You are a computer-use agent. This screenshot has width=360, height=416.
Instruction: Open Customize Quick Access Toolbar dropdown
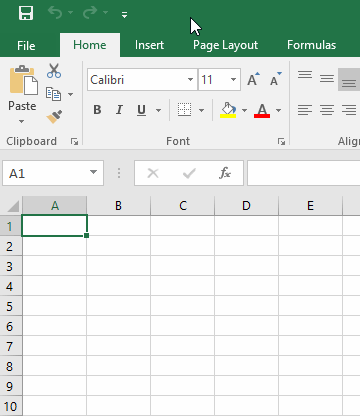coord(124,14)
